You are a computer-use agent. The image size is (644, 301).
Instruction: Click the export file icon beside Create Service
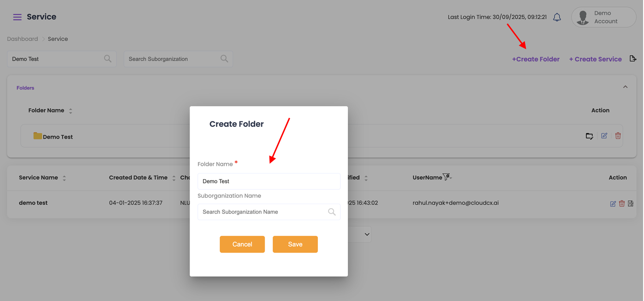(633, 59)
